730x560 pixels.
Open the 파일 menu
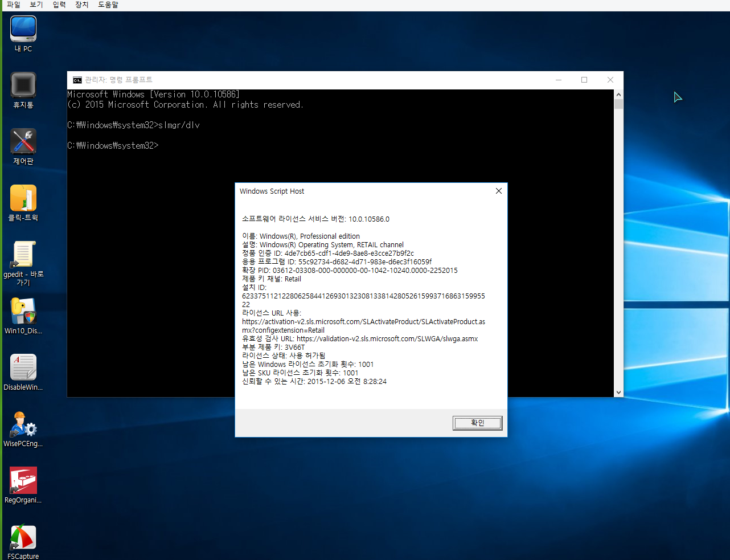tap(14, 5)
